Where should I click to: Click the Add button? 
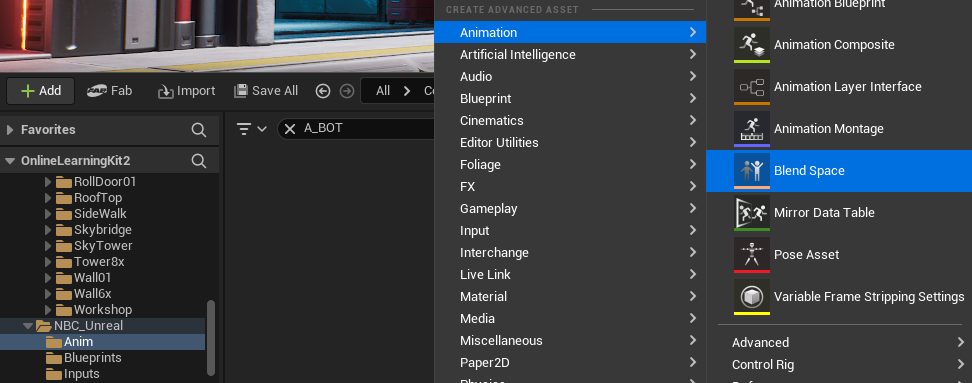pos(41,91)
